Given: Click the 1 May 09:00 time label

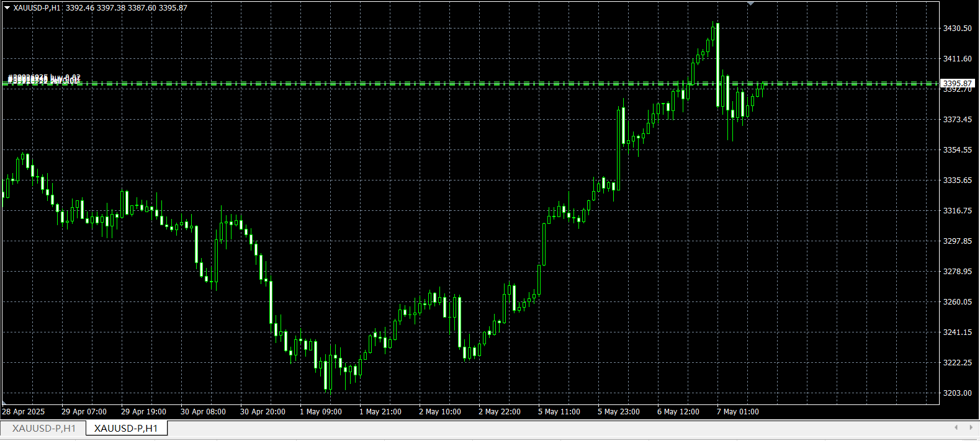Looking at the screenshot, I should pyautogui.click(x=320, y=412).
